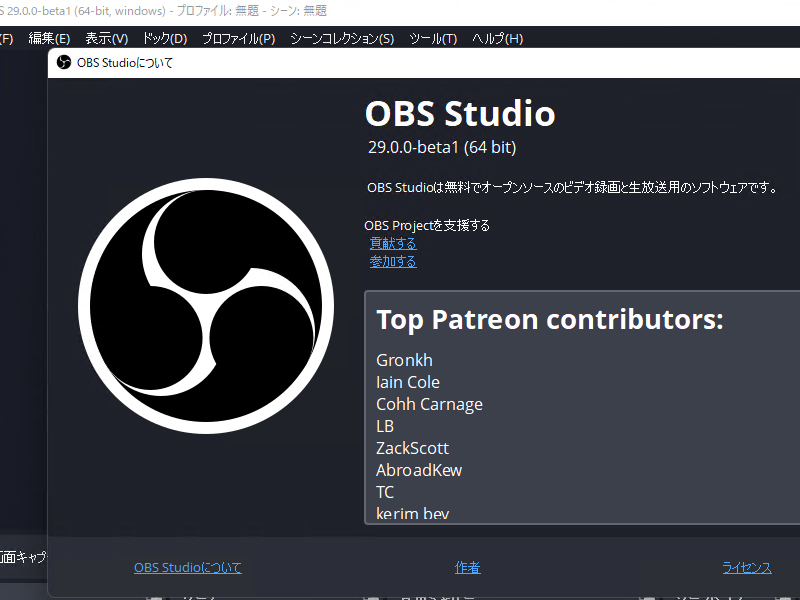
Task: Select the Gronkh contributor name
Action: (x=404, y=360)
